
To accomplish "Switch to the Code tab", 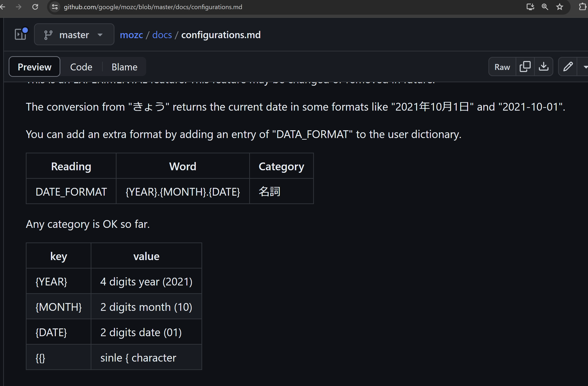I will 81,67.
